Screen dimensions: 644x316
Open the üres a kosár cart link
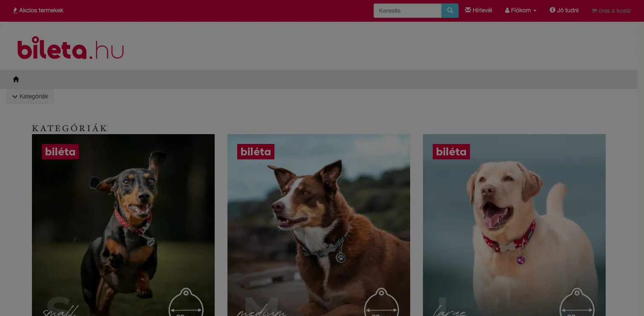(615, 11)
